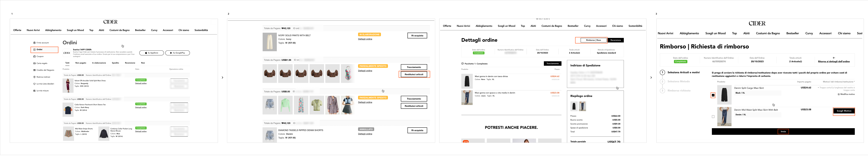Click the Modifica motivo edit icon

tap(839, 94)
